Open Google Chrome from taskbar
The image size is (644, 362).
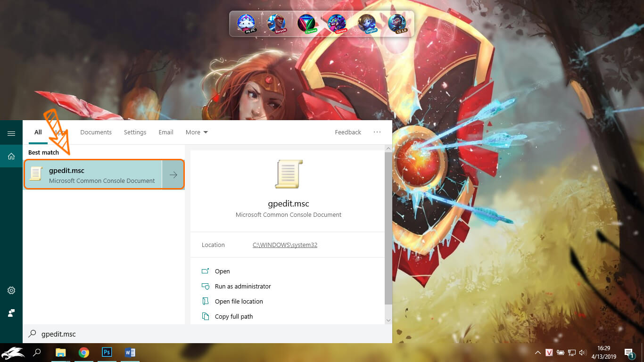[84, 353]
